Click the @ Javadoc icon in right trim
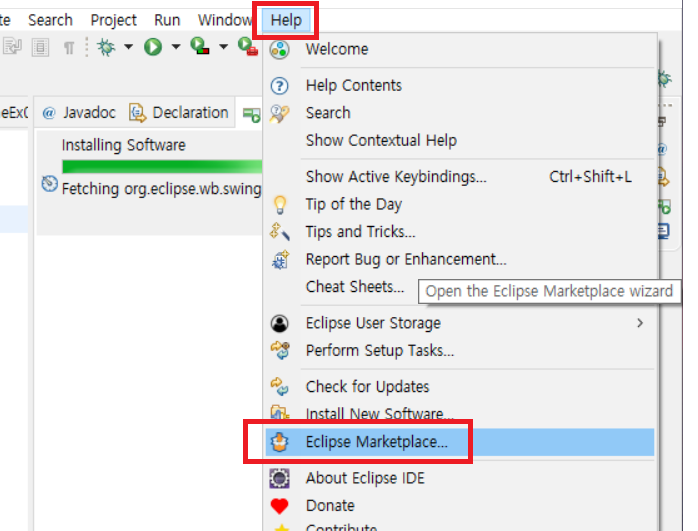Screen dimensions: 698x531 (x=662, y=149)
